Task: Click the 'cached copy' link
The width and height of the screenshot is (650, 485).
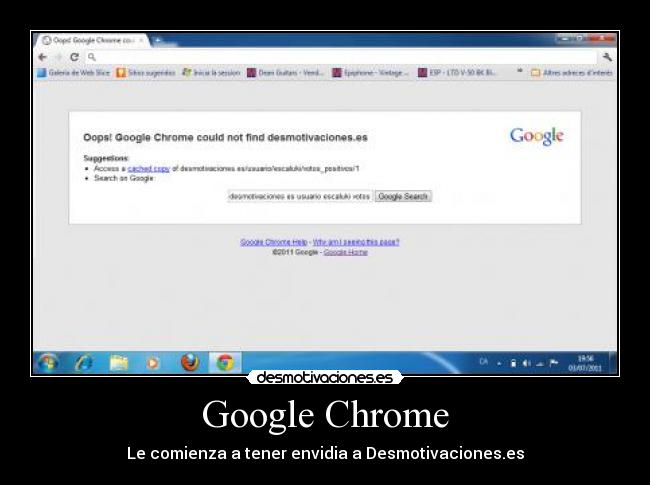Action: tap(148, 168)
